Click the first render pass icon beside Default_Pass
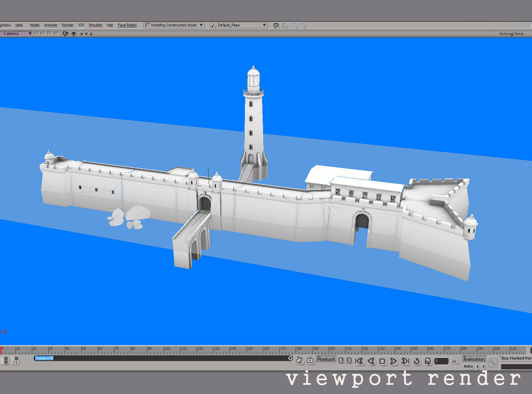 [x=276, y=26]
